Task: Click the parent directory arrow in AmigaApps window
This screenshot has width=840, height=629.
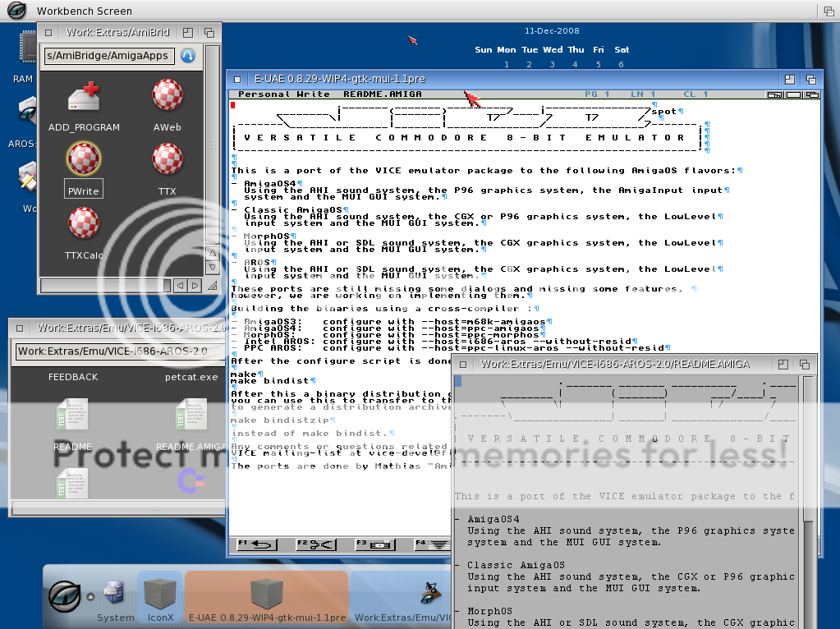Action: coord(187,56)
